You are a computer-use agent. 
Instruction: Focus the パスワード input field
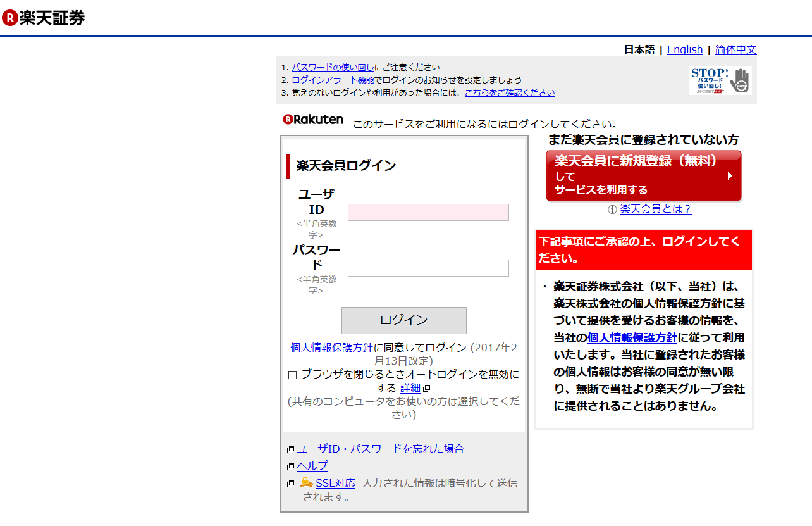click(428, 268)
